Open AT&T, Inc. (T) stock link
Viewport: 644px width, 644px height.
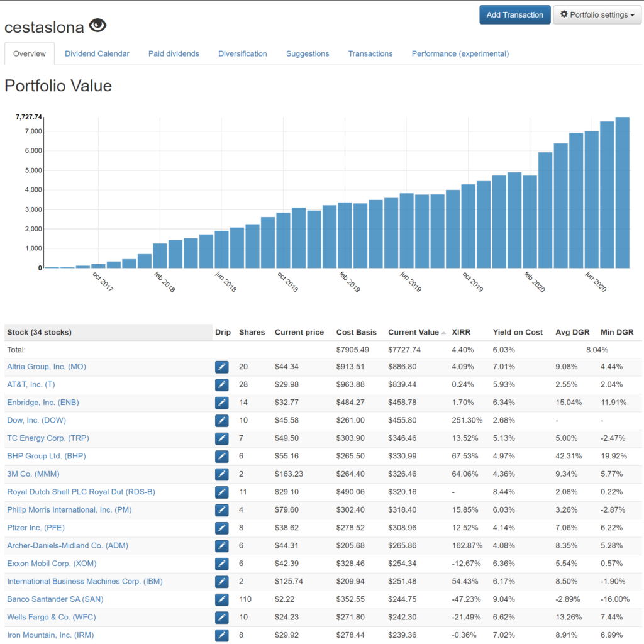[x=31, y=385]
